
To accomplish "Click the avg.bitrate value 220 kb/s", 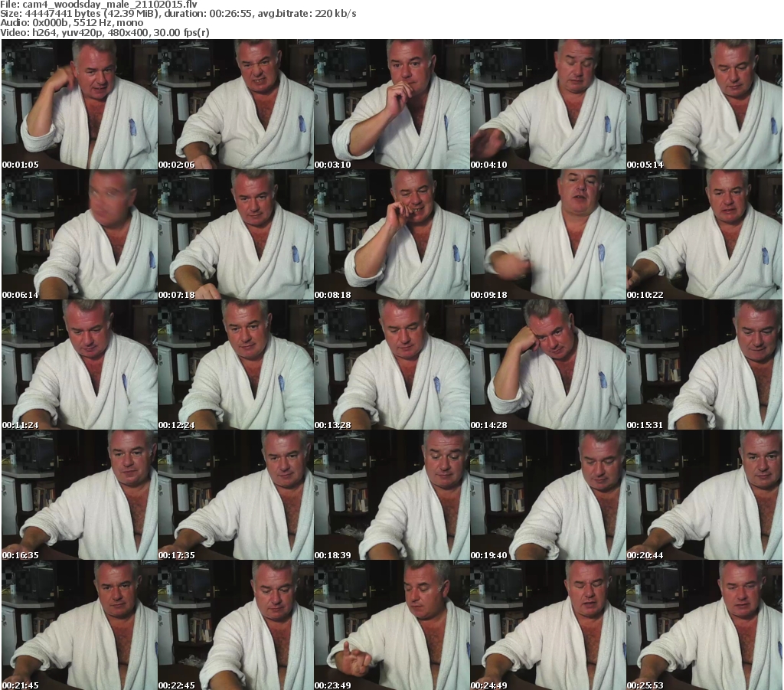I will pyautogui.click(x=335, y=14).
